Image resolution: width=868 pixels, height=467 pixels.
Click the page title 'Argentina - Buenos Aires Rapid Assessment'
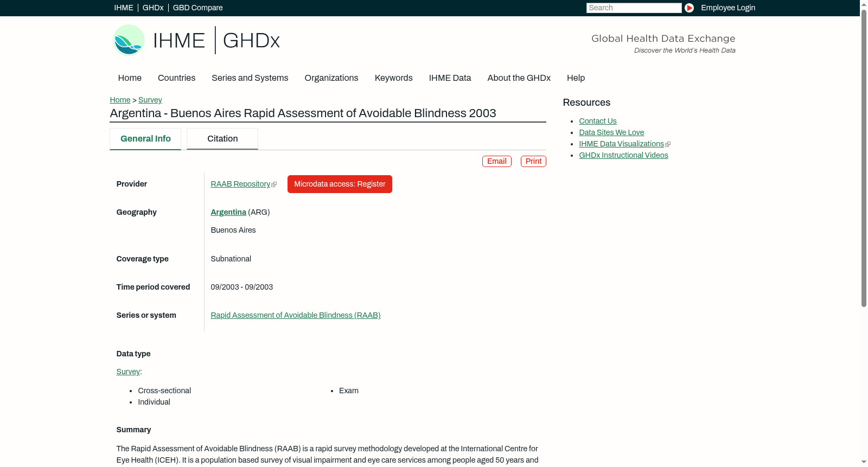coord(303,113)
